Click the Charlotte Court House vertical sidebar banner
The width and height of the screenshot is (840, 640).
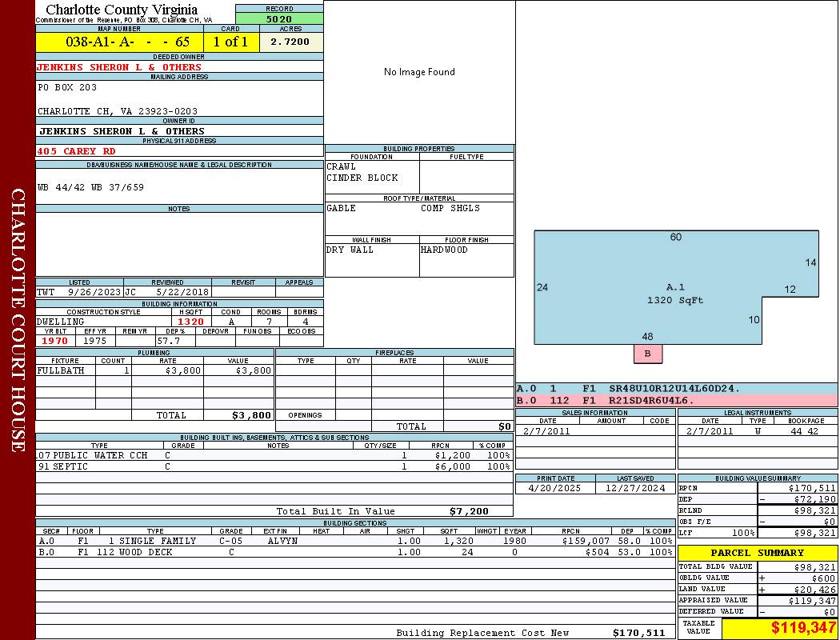(x=18, y=320)
